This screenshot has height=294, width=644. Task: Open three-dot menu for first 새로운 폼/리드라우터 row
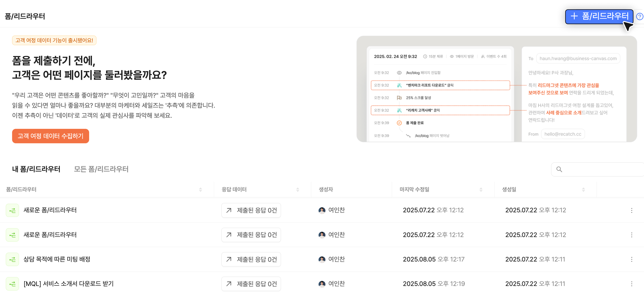coord(631,210)
